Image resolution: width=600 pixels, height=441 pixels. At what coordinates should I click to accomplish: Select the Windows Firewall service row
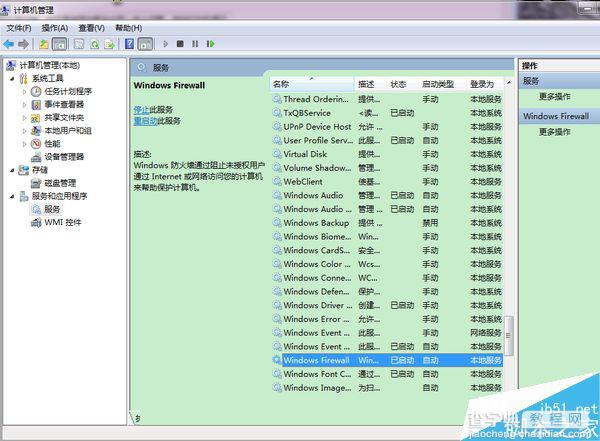387,360
